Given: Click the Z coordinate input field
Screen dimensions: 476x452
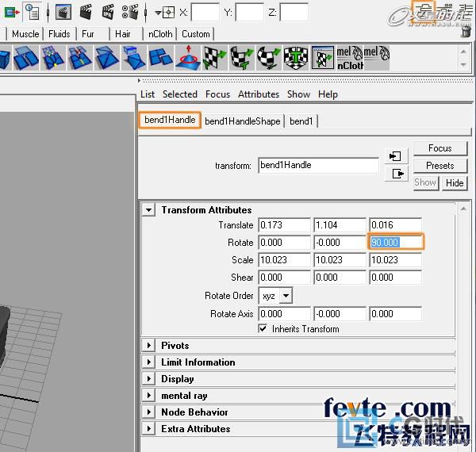Looking at the screenshot, I should [x=294, y=13].
